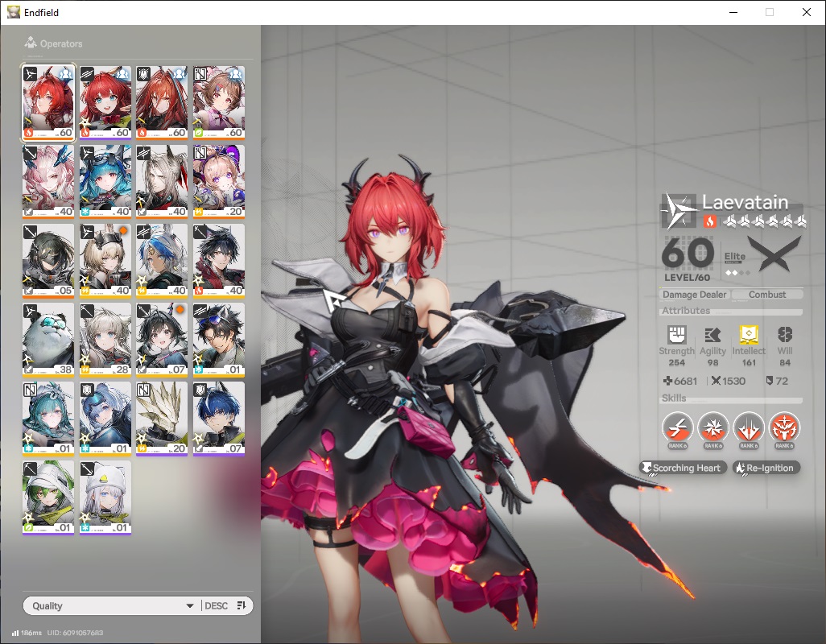This screenshot has height=644, width=826.
Task: Select the masked dark-haired level 05 card
Action: [48, 261]
